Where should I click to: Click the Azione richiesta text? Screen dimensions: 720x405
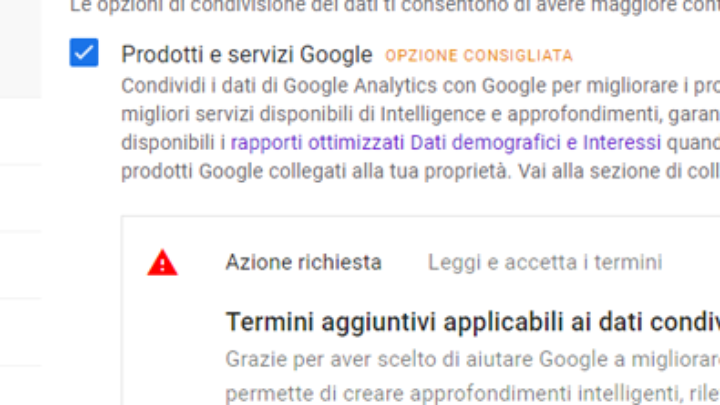304,263
